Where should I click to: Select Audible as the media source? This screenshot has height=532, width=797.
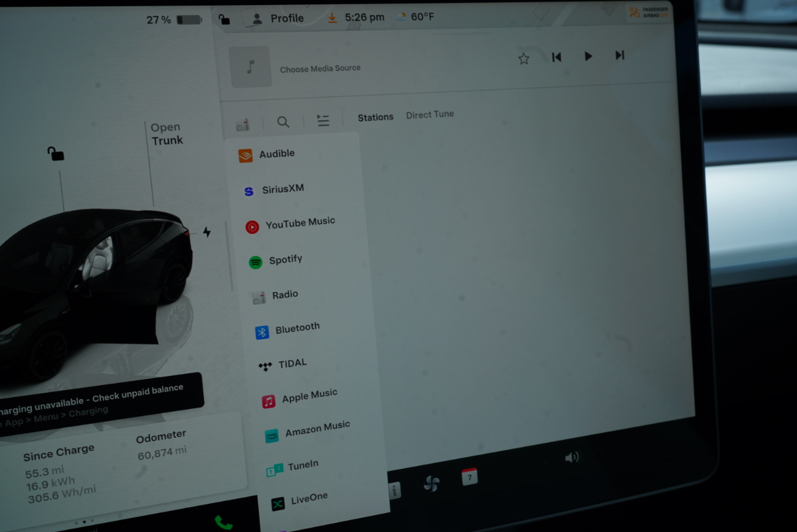(268, 154)
